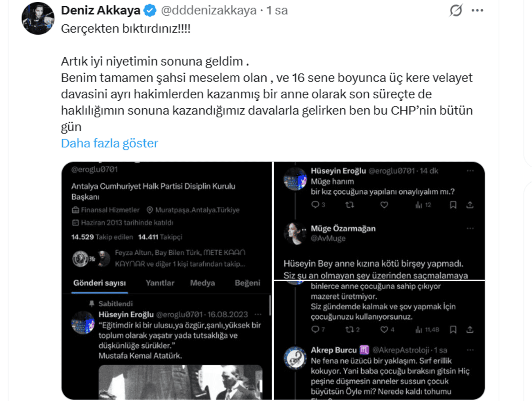532x401 pixels.
Task: Open Akrep Burcu's scorpion avatar
Action: (x=295, y=358)
